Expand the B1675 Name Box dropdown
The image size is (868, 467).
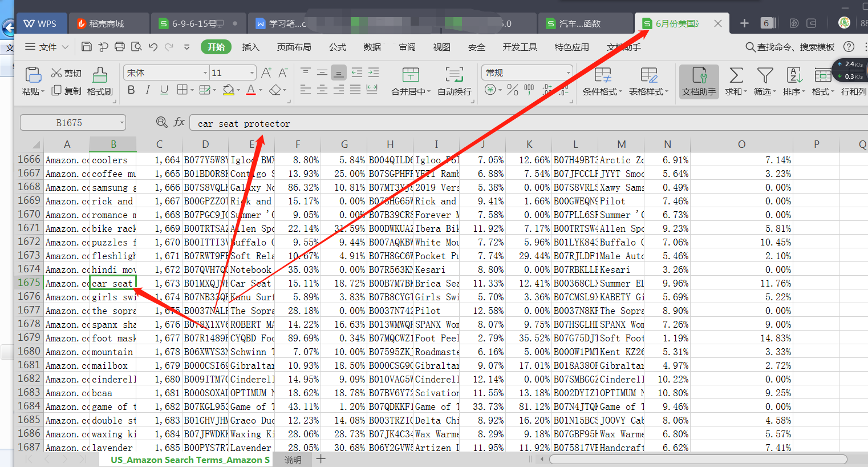coord(121,122)
